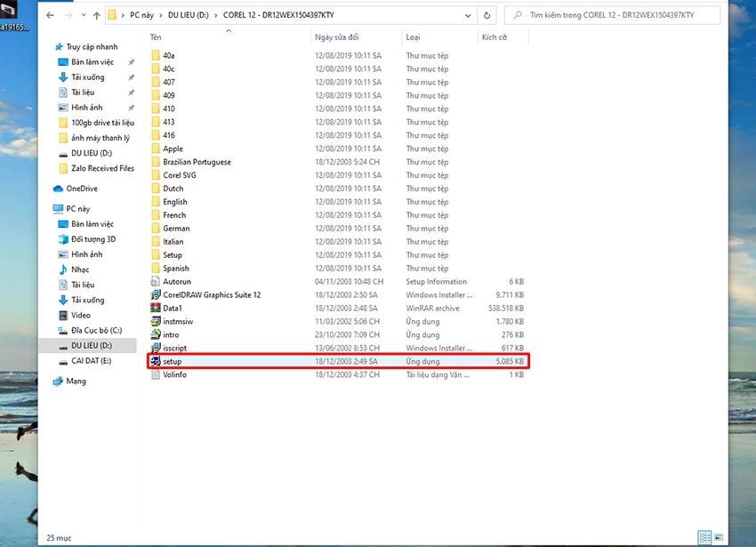Open Bàn làm việc under Truy cập nhanh
This screenshot has height=547, width=756.
pos(92,62)
